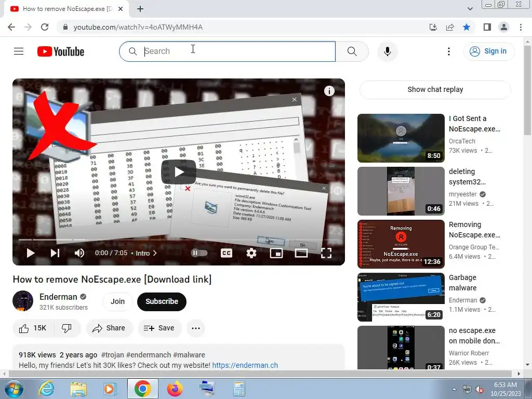The image size is (532, 399).
Task: Go to YouTube home via logo
Action: tap(61, 51)
